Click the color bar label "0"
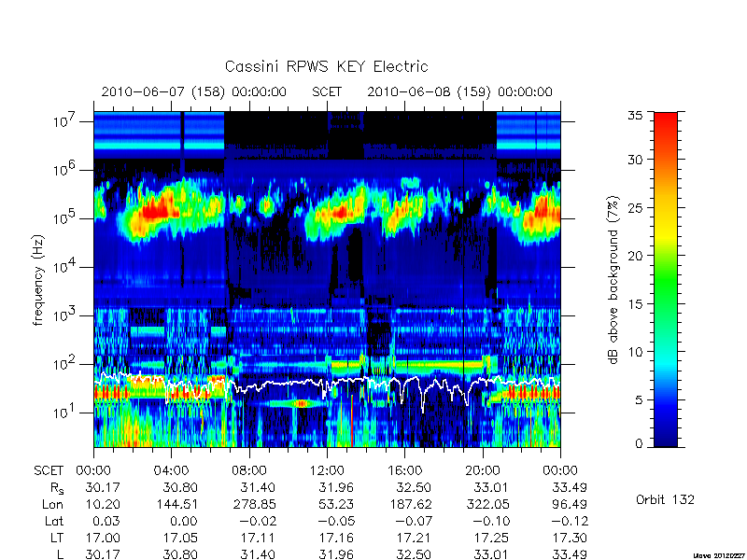The height and width of the screenshot is (560, 747). [x=641, y=443]
